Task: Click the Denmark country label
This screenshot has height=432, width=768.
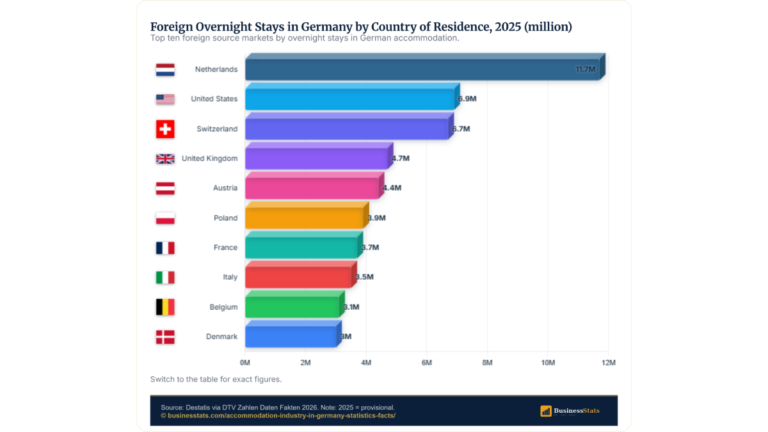Action: click(221, 336)
